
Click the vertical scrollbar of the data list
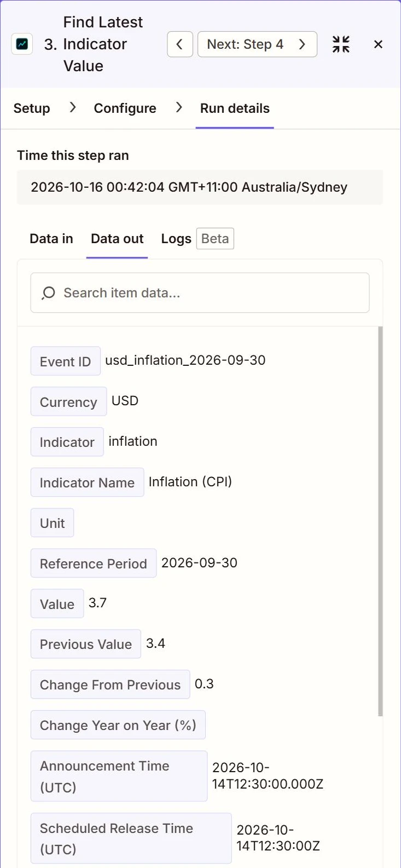pos(380,521)
